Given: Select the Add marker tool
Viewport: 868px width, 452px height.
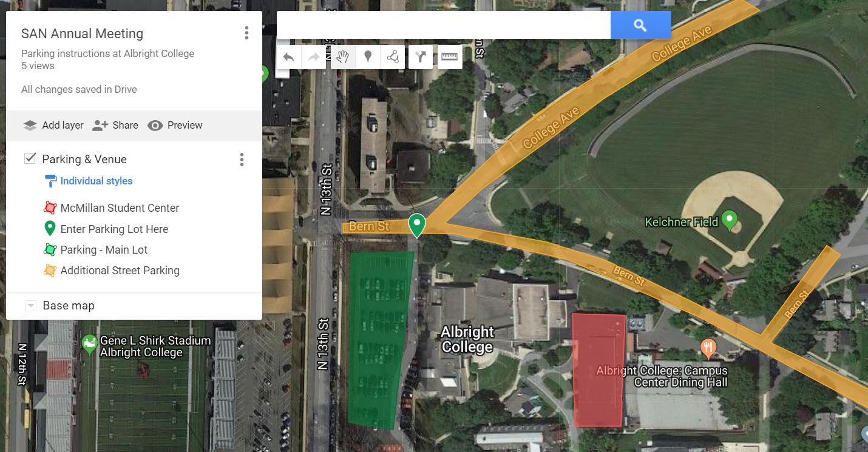Looking at the screenshot, I should (x=368, y=57).
